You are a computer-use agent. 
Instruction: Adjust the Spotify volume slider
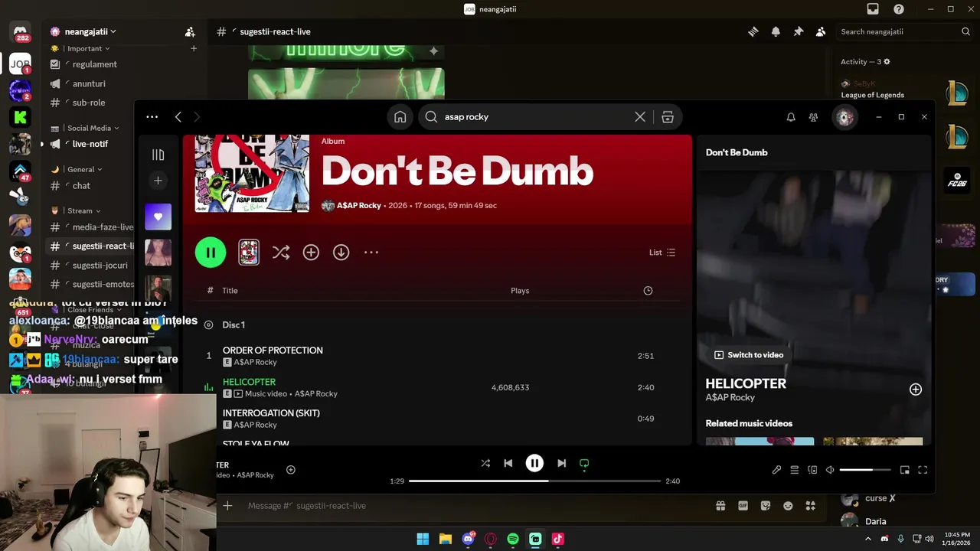[865, 470]
